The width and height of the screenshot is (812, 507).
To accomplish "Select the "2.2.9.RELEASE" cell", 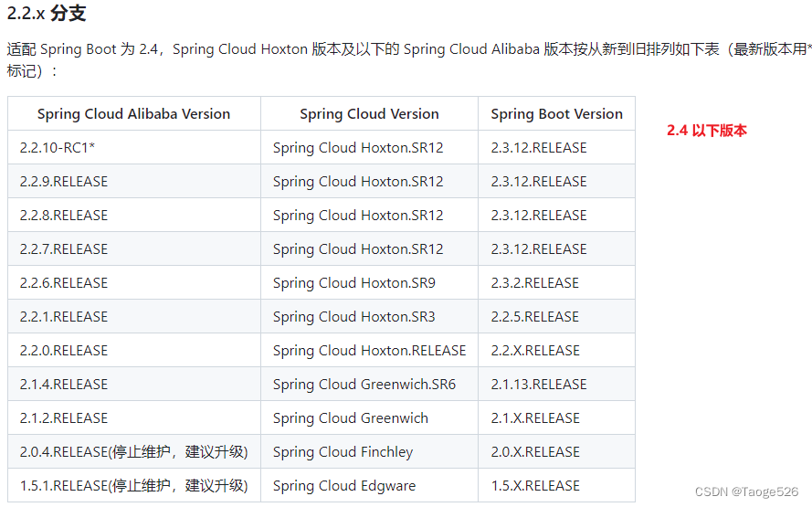I will (x=134, y=181).
